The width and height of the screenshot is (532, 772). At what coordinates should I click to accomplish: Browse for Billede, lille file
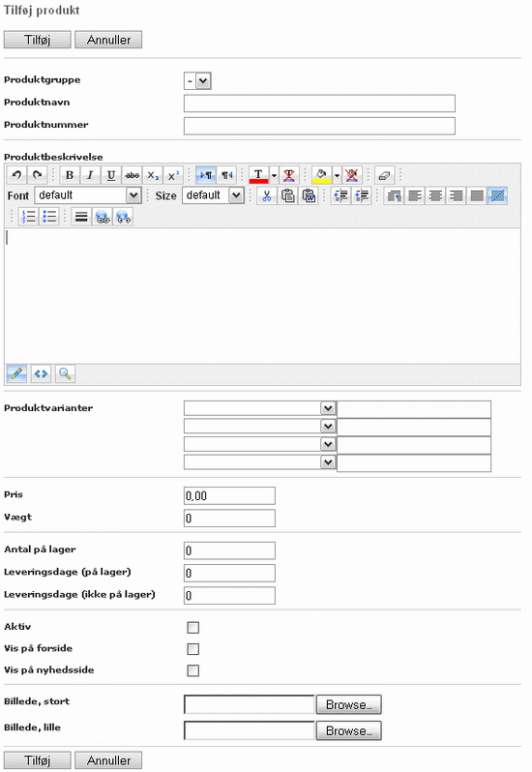pos(349,730)
